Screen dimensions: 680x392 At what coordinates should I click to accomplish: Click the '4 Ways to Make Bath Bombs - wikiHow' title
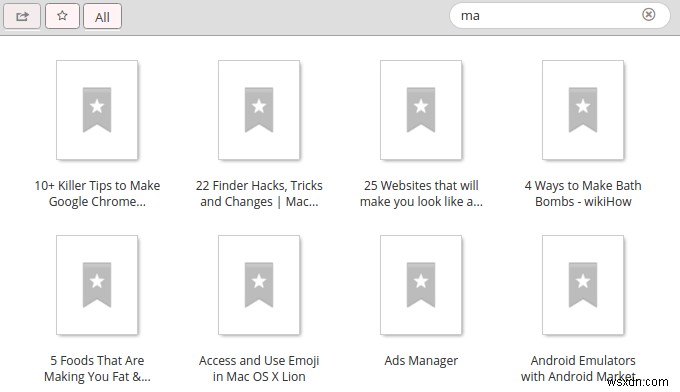[583, 193]
